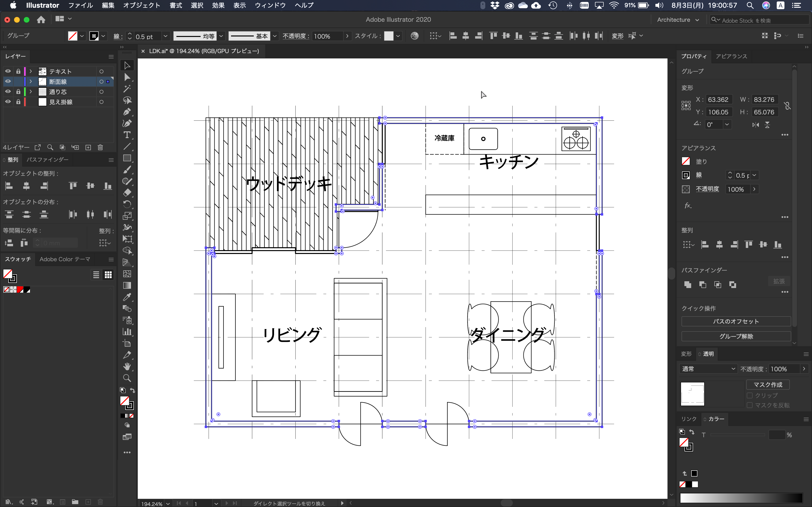The image size is (812, 507).
Task: Select the Hand tool
Action: 127,366
